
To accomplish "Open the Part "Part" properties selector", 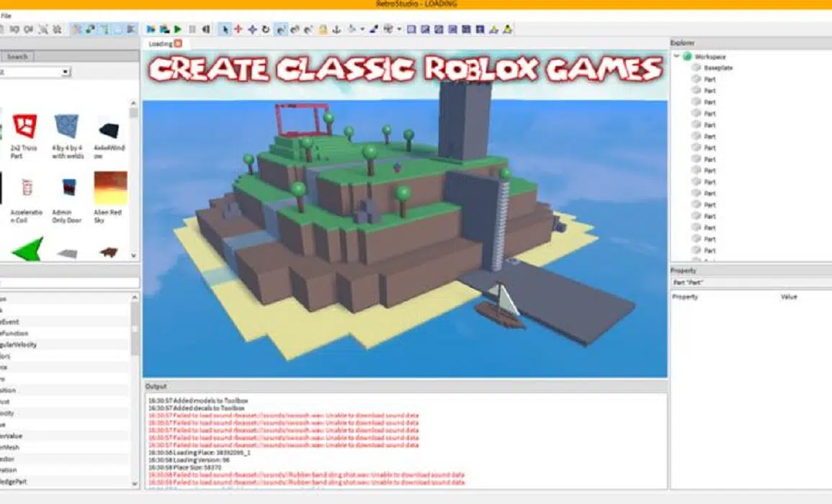I will [x=751, y=283].
